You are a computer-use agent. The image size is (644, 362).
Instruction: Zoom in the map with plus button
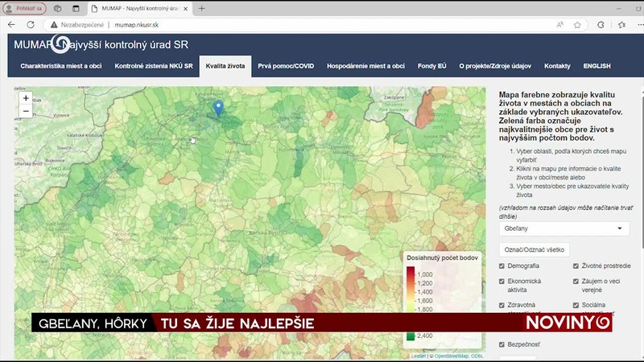click(x=26, y=98)
